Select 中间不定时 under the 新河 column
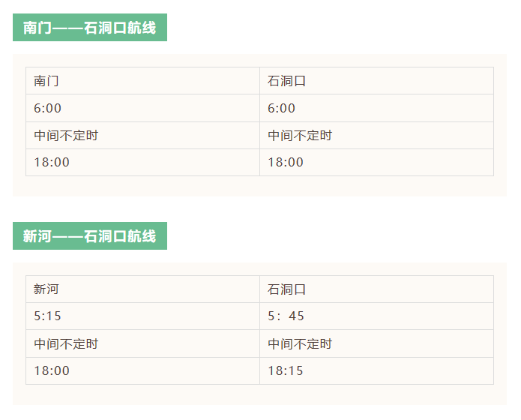521x420 pixels. click(x=66, y=344)
